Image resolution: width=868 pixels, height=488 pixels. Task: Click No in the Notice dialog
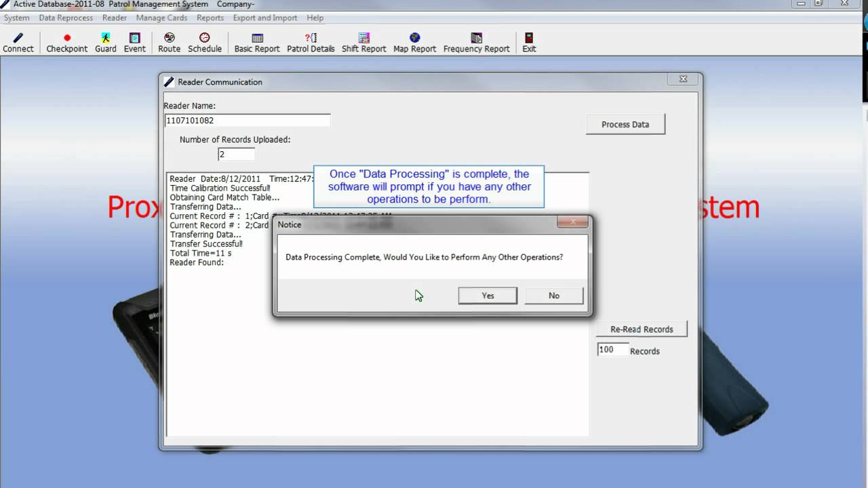(x=554, y=296)
